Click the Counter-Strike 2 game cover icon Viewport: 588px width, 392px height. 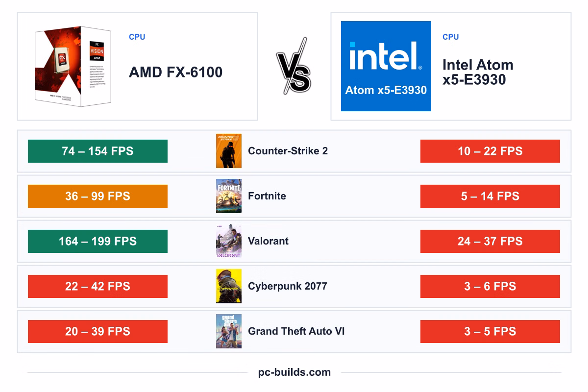[229, 151]
